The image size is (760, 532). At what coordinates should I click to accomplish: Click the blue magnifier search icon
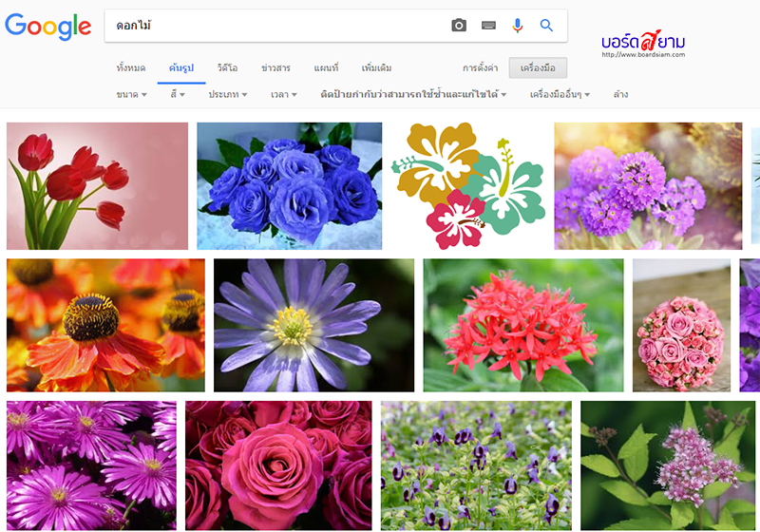tap(546, 26)
